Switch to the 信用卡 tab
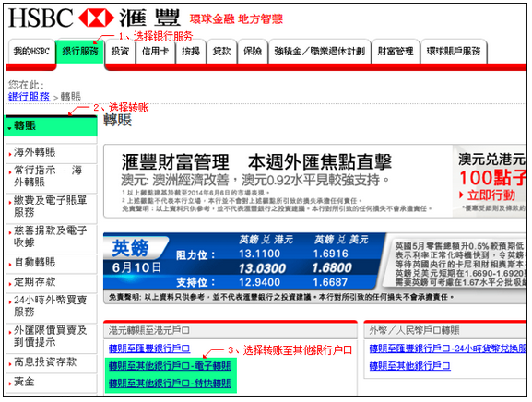The width and height of the screenshot is (532, 402). tap(156, 52)
